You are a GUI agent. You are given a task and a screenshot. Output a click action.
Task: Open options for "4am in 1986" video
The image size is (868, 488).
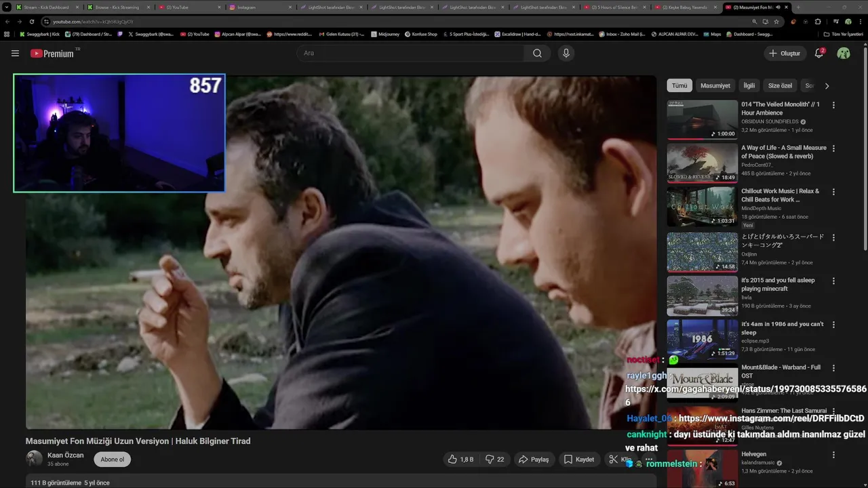tap(833, 325)
